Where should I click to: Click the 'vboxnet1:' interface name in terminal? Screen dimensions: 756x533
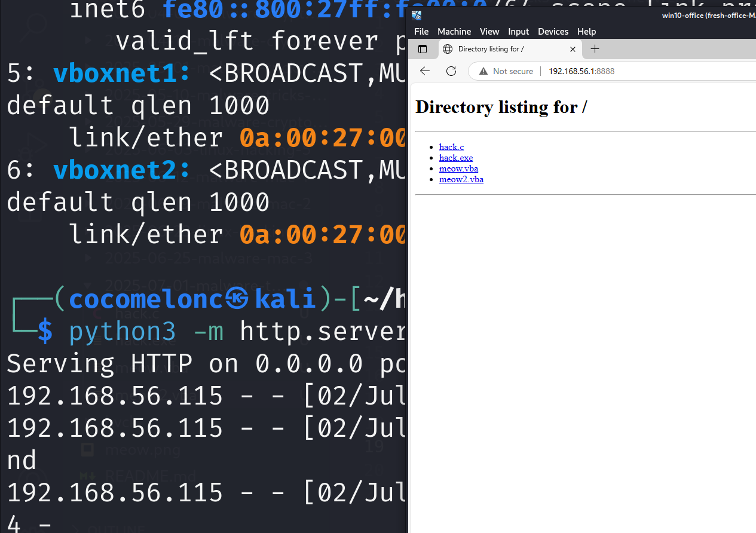pyautogui.click(x=122, y=73)
